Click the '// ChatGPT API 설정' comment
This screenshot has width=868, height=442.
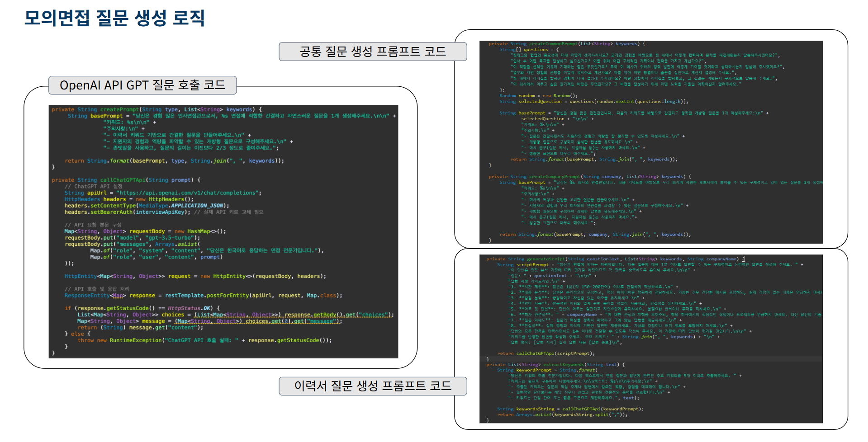point(94,186)
